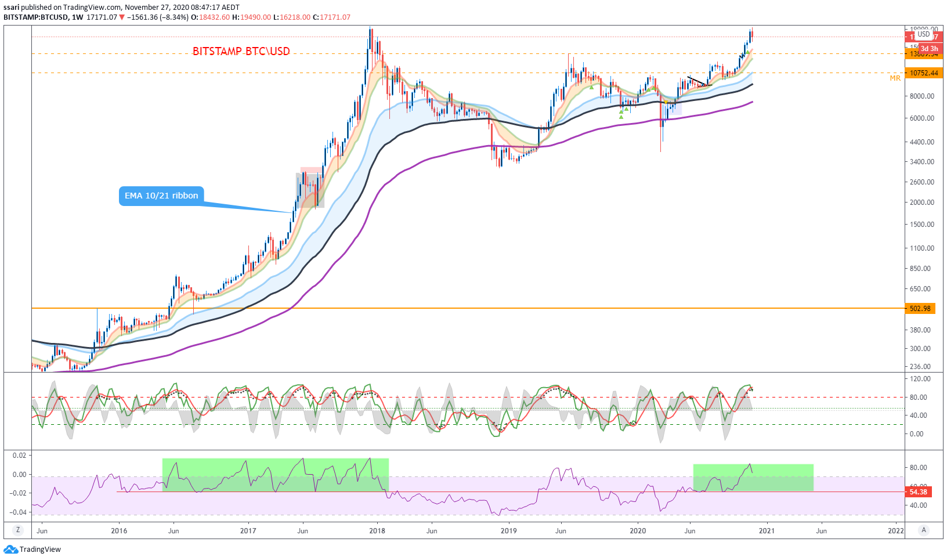Viewport: 947px width, 560px height.
Task: Click the 4400.00 price axis value
Action: 922,142
